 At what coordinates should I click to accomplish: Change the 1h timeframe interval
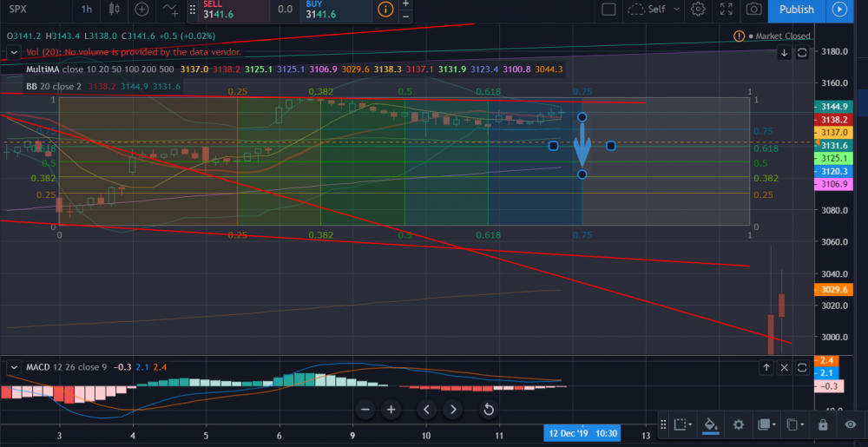(86, 10)
